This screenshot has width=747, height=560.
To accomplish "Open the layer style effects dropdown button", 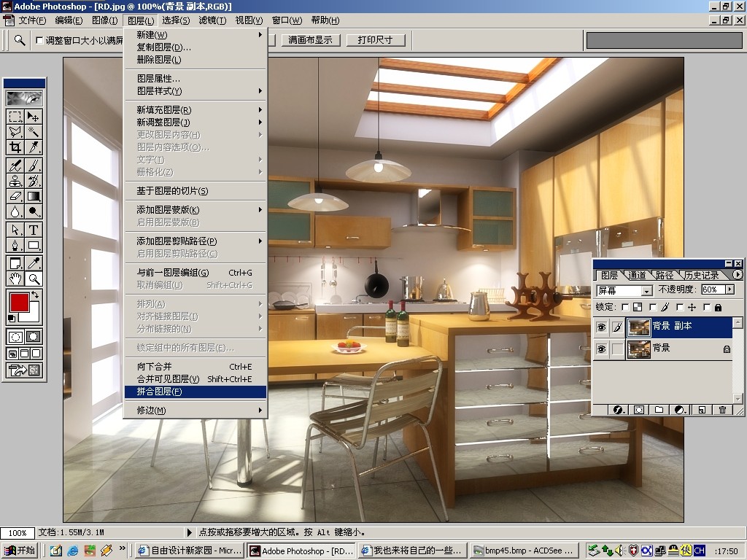I will coord(619,410).
